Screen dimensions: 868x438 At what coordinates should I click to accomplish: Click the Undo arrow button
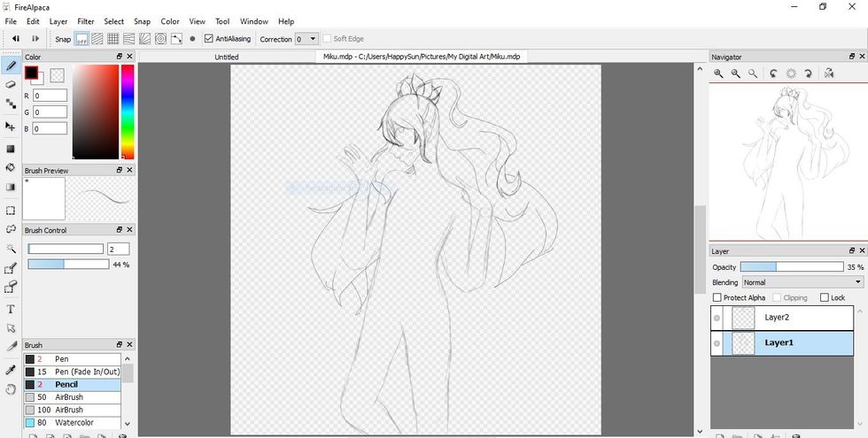(16, 39)
